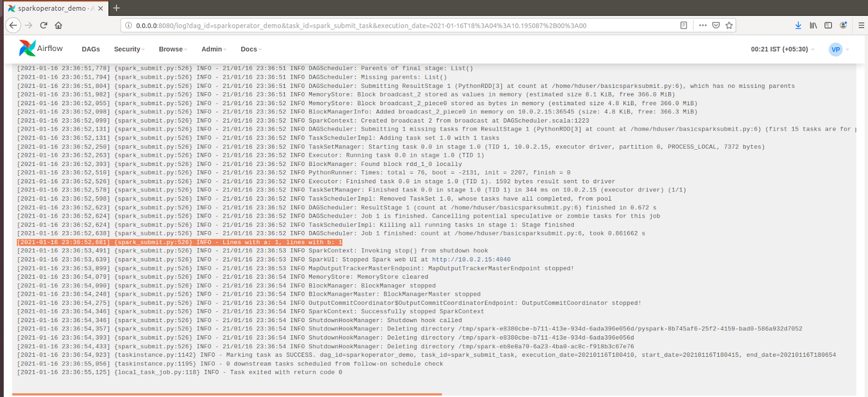The image size is (868, 397).
Task: Click the horizontal scrollbar under the log
Action: click(227, 394)
